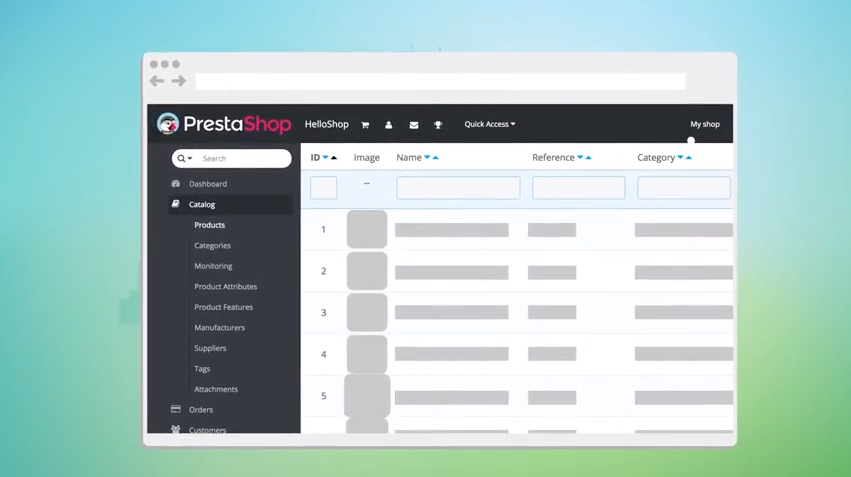Select the image thumbnail of product 1
The height and width of the screenshot is (477, 851).
tap(367, 229)
